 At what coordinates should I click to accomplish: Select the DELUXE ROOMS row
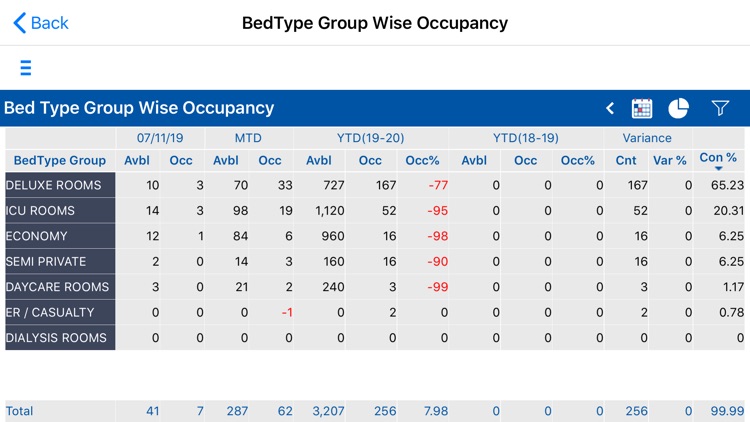60,185
